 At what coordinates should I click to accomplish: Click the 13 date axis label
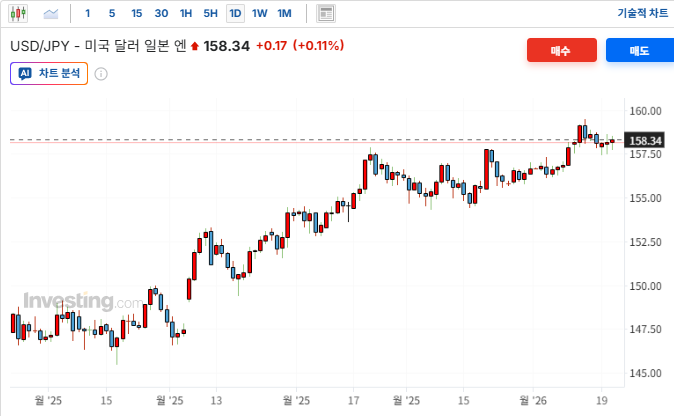click(x=216, y=401)
